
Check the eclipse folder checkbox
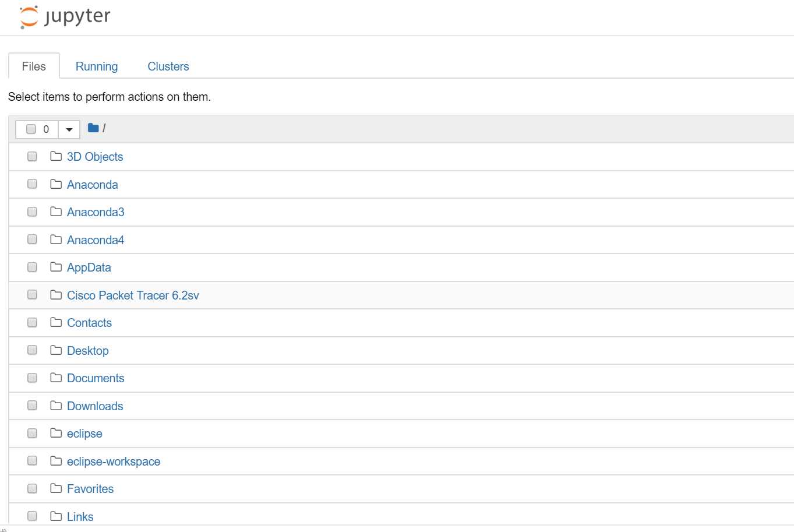[32, 433]
